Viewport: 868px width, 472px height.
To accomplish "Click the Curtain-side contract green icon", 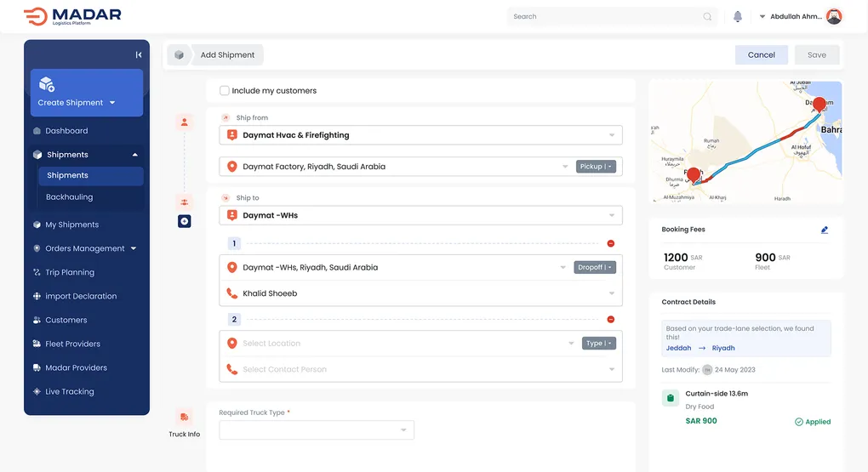I will [671, 398].
